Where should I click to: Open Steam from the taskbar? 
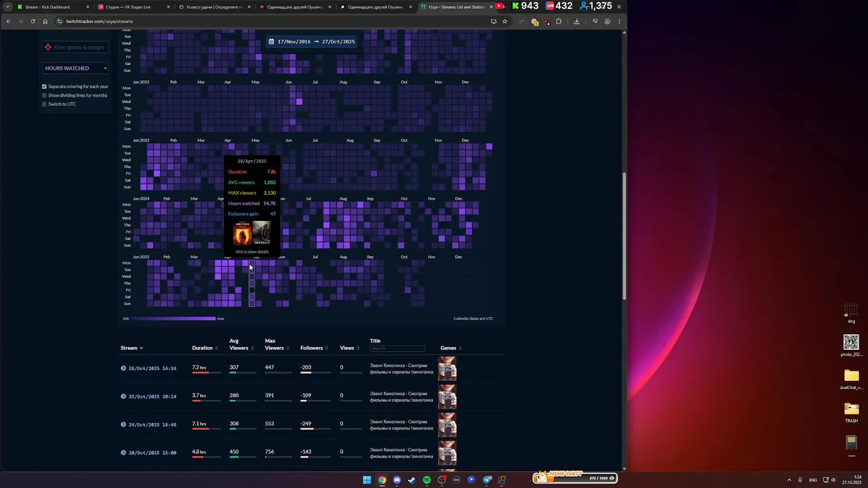coord(412,480)
